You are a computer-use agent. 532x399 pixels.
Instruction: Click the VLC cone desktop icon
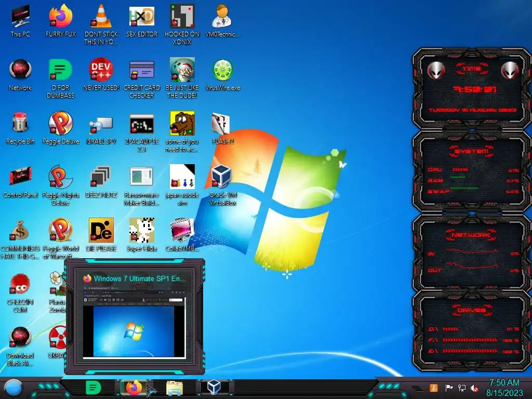tap(101, 16)
